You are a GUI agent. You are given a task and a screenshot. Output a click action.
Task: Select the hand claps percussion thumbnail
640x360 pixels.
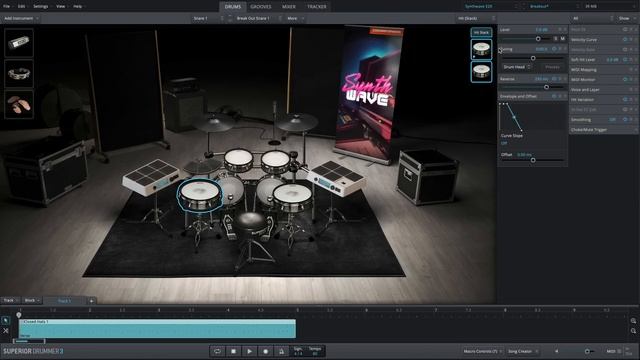[x=19, y=104]
